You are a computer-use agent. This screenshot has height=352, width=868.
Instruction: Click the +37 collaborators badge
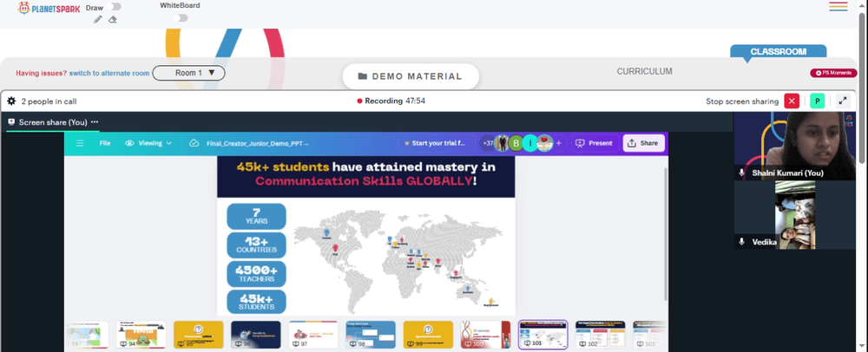coord(488,143)
